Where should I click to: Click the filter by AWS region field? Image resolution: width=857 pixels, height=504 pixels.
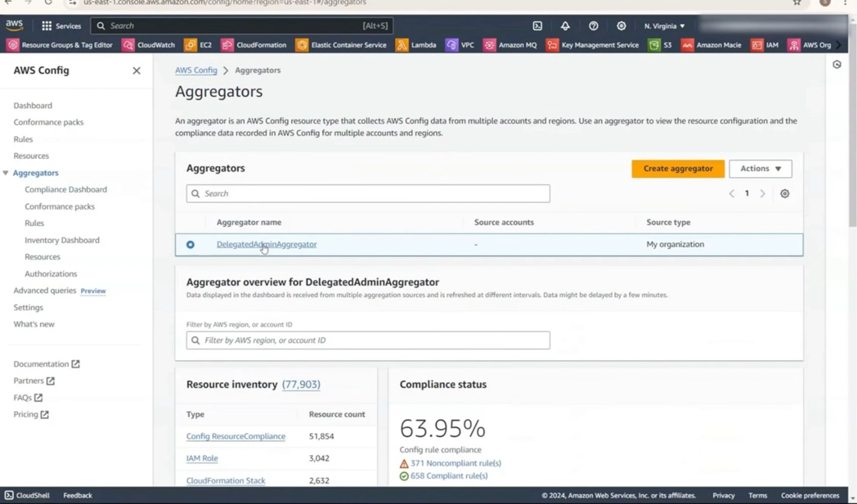(368, 340)
